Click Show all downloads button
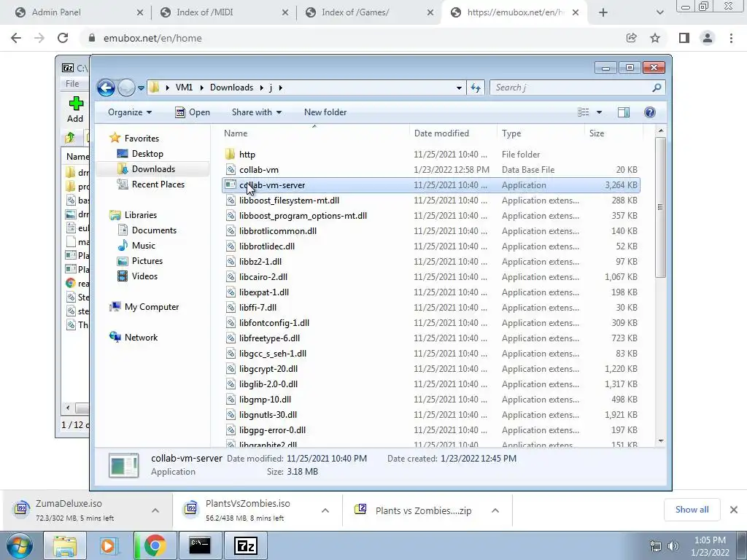This screenshot has height=560, width=747. 692,510
